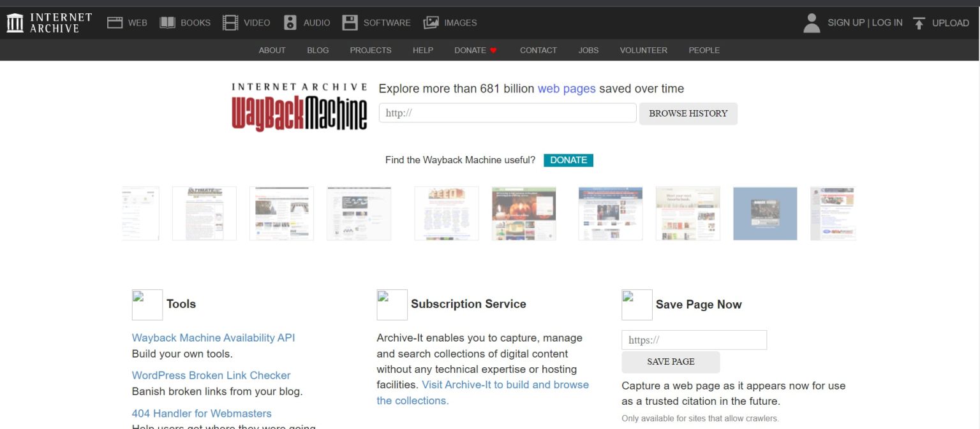
Task: Click the Sign Up link
Action: click(846, 23)
